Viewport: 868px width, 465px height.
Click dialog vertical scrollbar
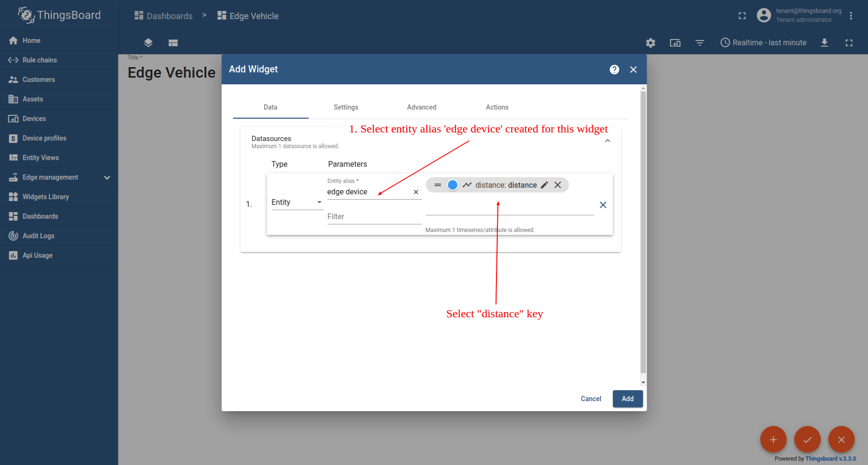pos(643,232)
